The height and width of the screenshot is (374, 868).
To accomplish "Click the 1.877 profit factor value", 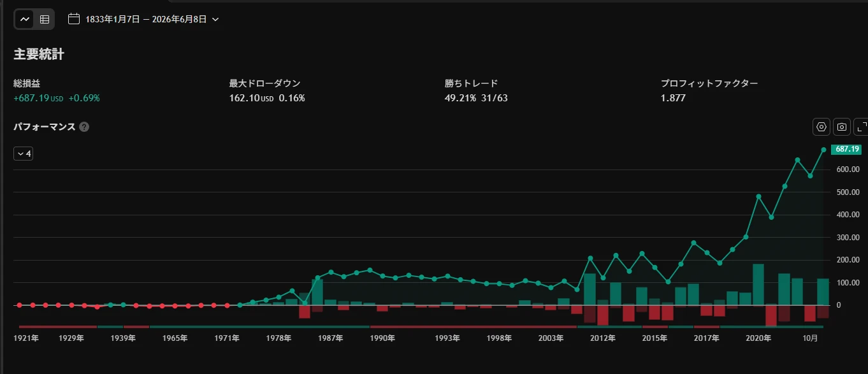I will [673, 98].
